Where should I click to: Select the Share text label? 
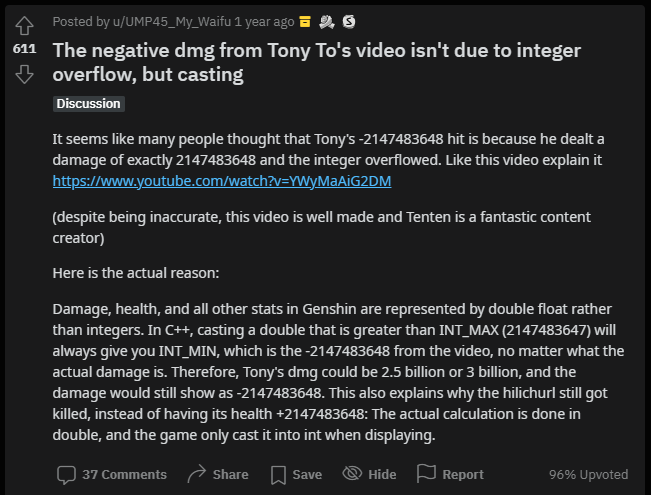(x=231, y=475)
